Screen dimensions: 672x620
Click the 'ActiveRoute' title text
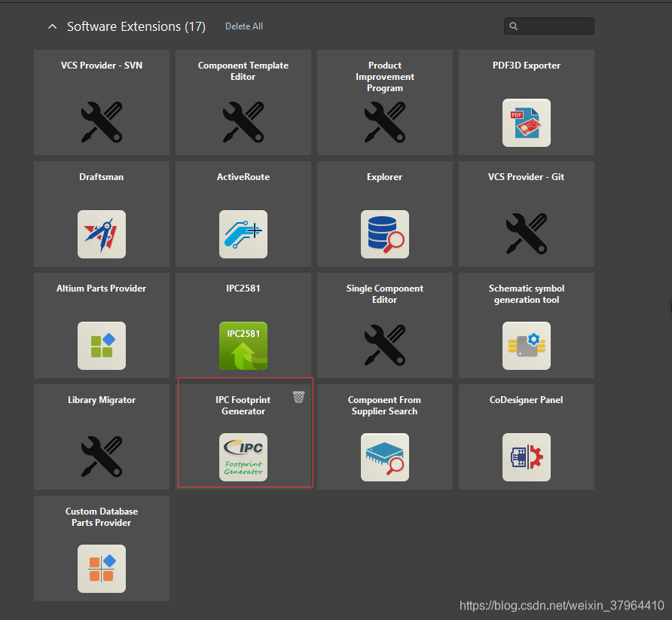pyautogui.click(x=243, y=177)
